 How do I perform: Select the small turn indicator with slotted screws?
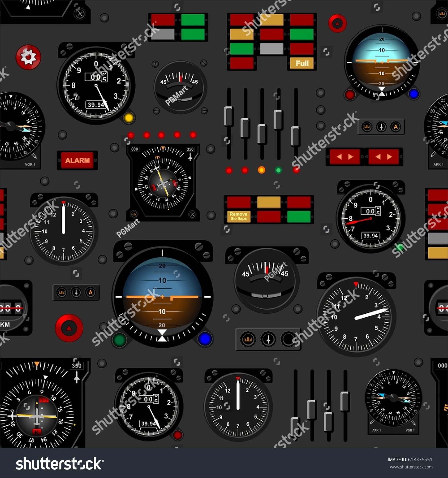tap(180, 87)
